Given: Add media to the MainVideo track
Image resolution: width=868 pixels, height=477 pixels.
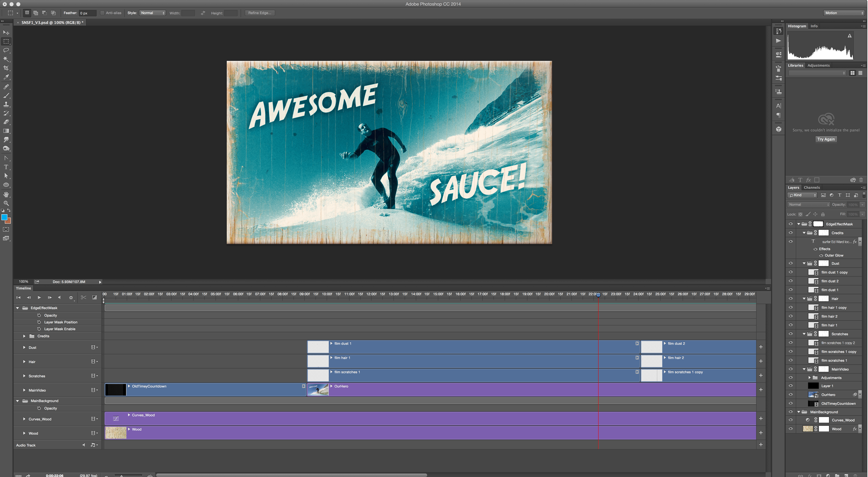Looking at the screenshot, I should pos(761,390).
